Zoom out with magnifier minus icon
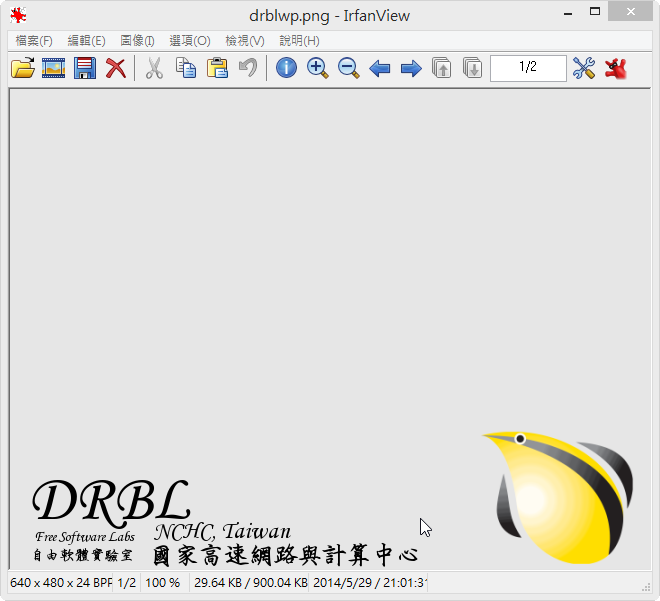Image resolution: width=660 pixels, height=601 pixels. pos(348,68)
